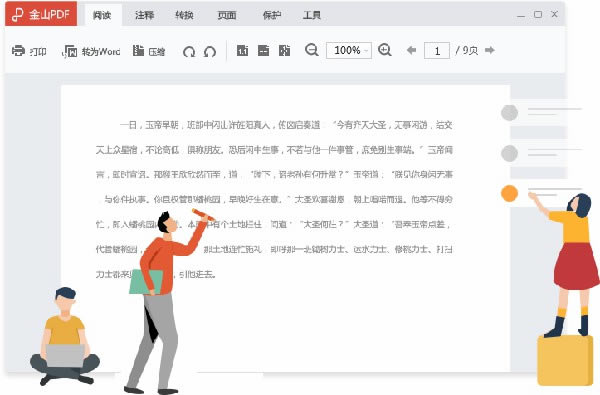Click the 打印 text label
Screen dimensions: 600x395
tap(38, 51)
